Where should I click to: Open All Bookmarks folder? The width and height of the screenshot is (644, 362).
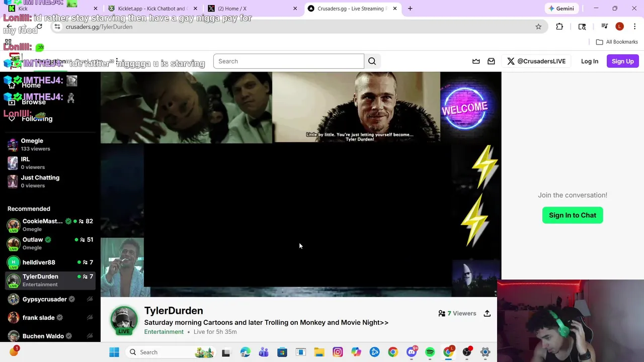[x=617, y=42]
